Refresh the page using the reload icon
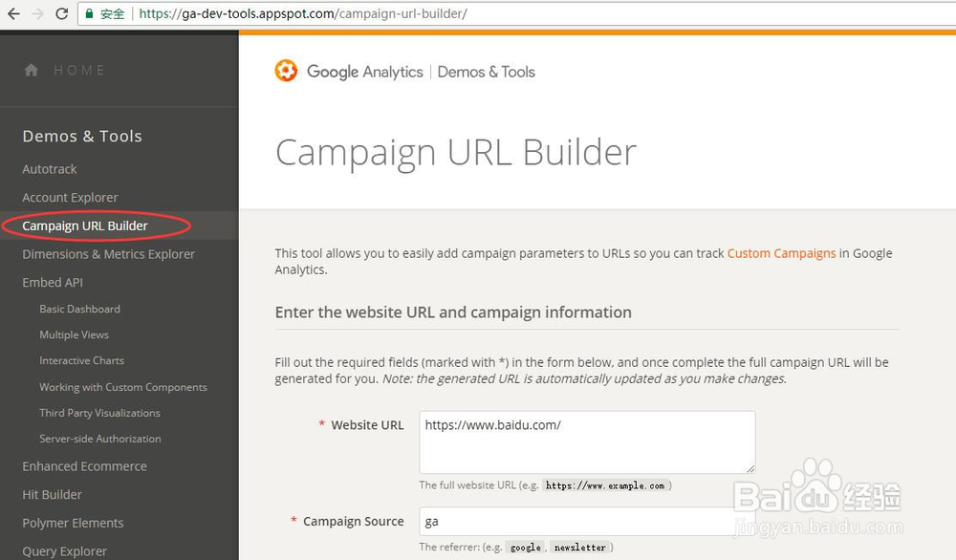 [x=59, y=13]
